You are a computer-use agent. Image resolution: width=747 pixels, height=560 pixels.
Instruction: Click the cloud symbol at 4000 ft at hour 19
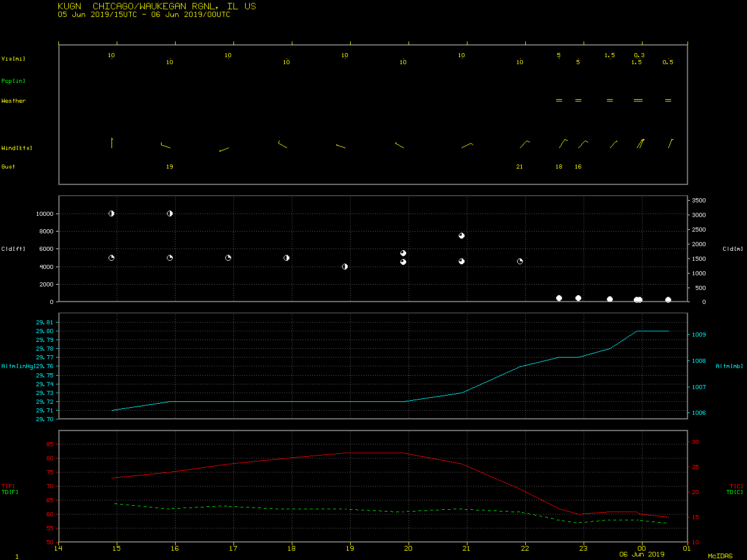[345, 267]
